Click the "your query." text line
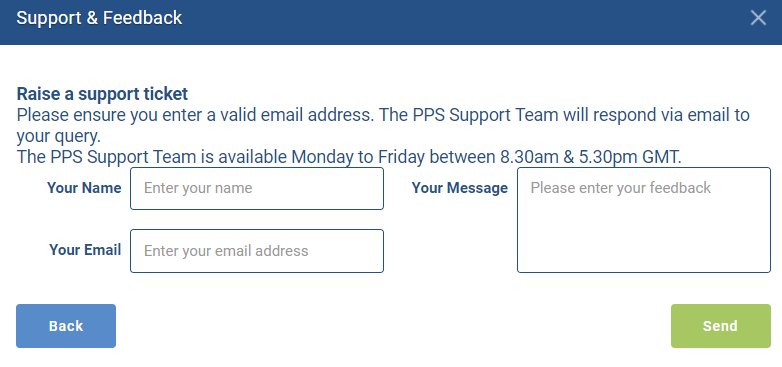The image size is (782, 367). coord(59,136)
